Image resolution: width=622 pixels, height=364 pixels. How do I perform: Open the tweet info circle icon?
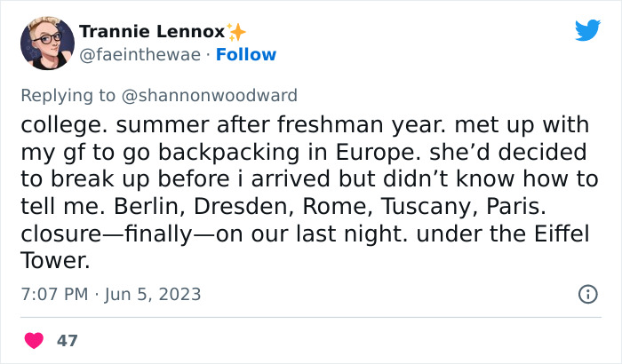587,294
